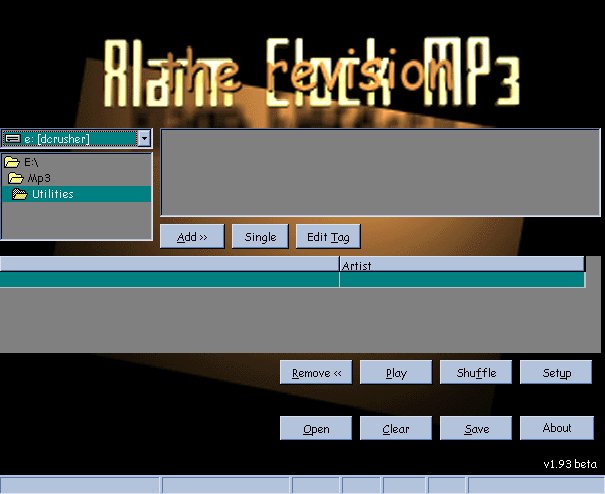This screenshot has width=605, height=494.
Task: Select the e: [dcrusher] drive box
Action: [x=76, y=138]
